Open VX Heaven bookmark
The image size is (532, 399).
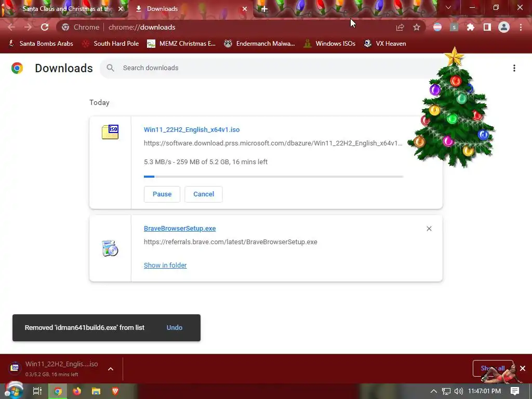pyautogui.click(x=385, y=44)
